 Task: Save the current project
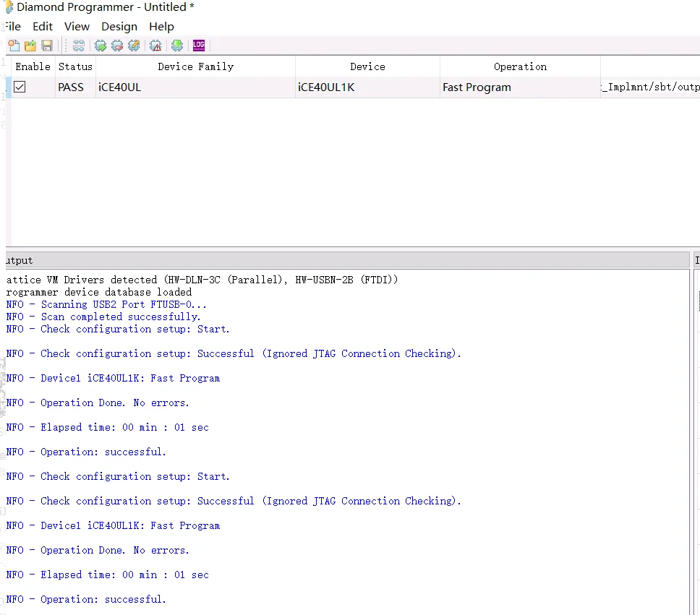46,46
